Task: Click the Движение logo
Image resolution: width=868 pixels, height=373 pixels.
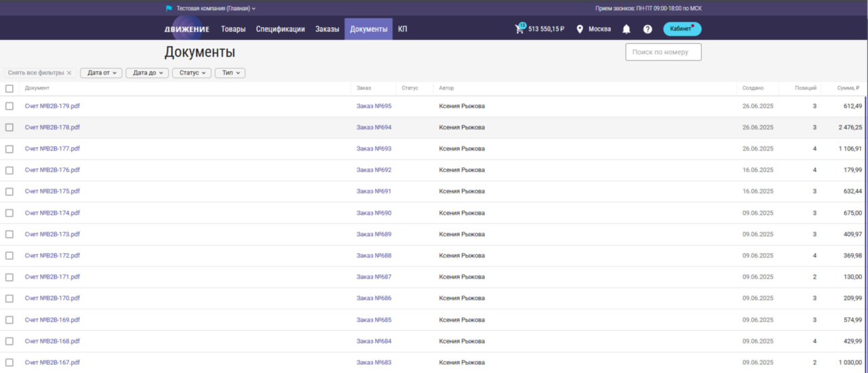Action: coord(186,29)
